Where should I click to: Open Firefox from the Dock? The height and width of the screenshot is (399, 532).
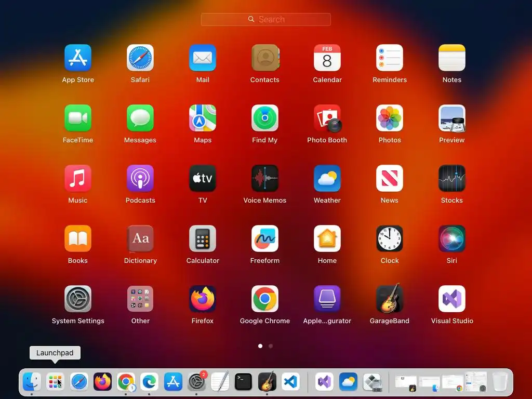tap(102, 381)
